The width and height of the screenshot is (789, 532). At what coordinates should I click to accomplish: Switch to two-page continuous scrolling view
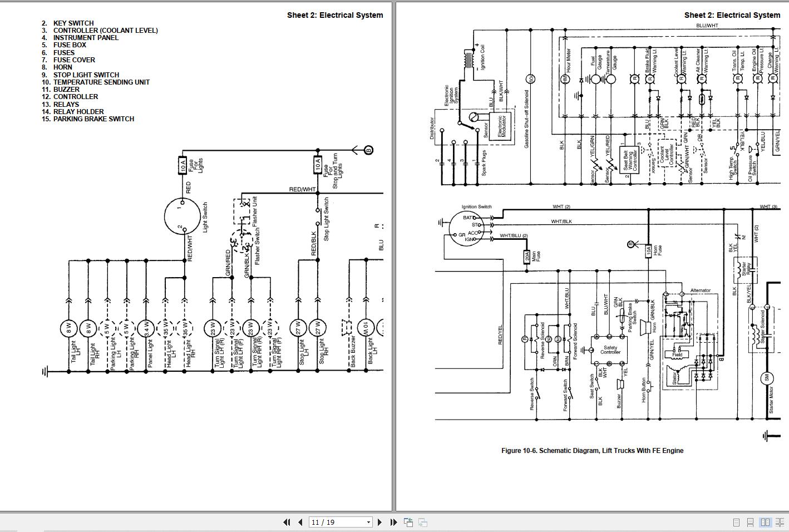pos(780,522)
